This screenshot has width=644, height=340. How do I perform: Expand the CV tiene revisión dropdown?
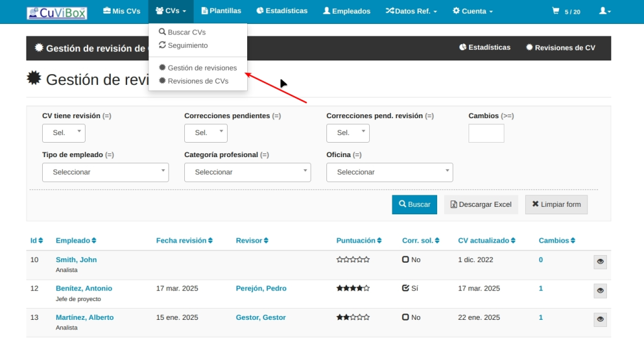pos(64,133)
